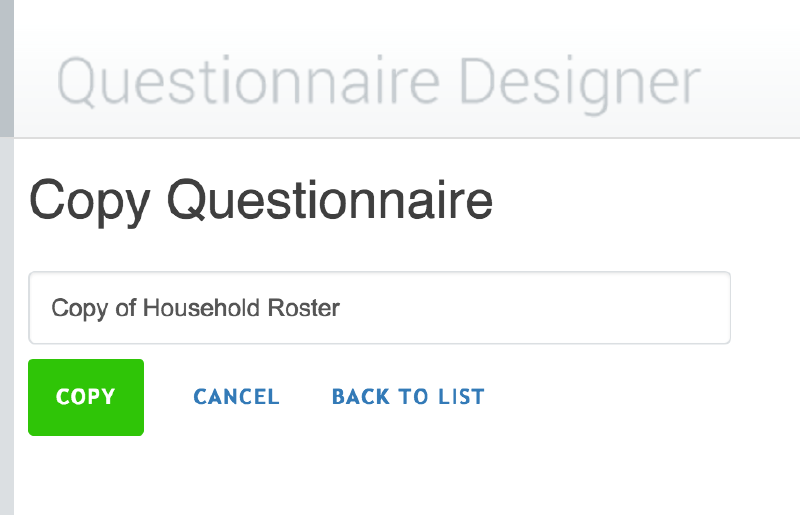800x515 pixels.
Task: Place cursor in 'Copy of Household Roster' field
Action: [380, 308]
